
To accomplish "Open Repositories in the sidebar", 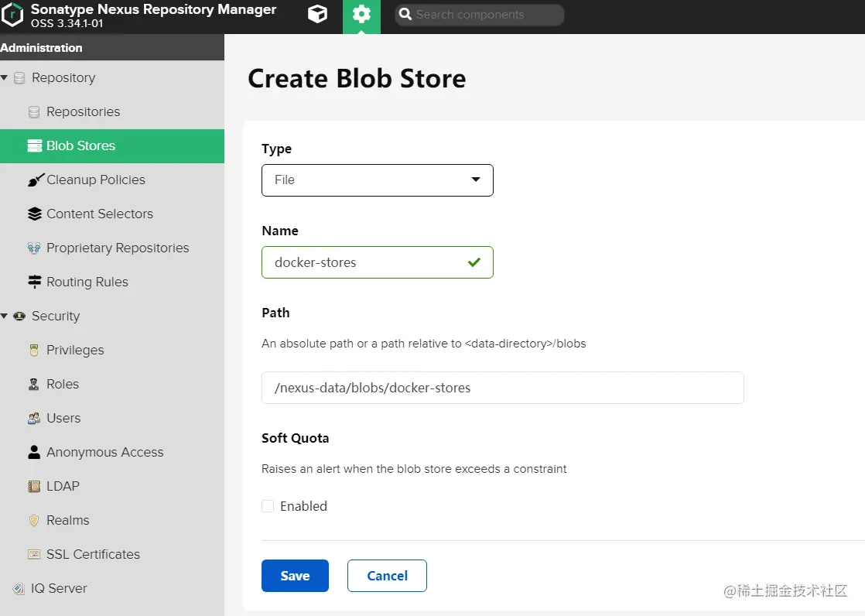I will pos(83,112).
